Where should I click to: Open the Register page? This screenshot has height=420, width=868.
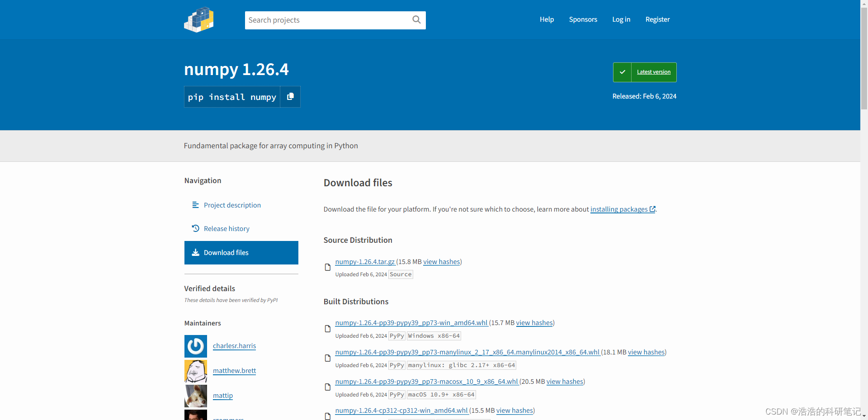657,19
